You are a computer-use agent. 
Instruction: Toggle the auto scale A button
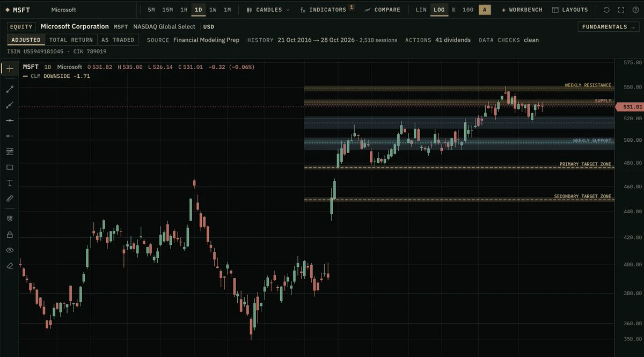[485, 10]
